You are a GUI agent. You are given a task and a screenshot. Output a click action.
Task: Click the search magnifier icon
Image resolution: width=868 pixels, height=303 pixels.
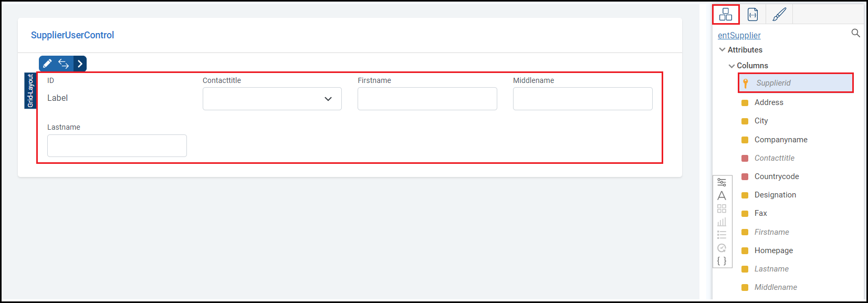coord(855,33)
